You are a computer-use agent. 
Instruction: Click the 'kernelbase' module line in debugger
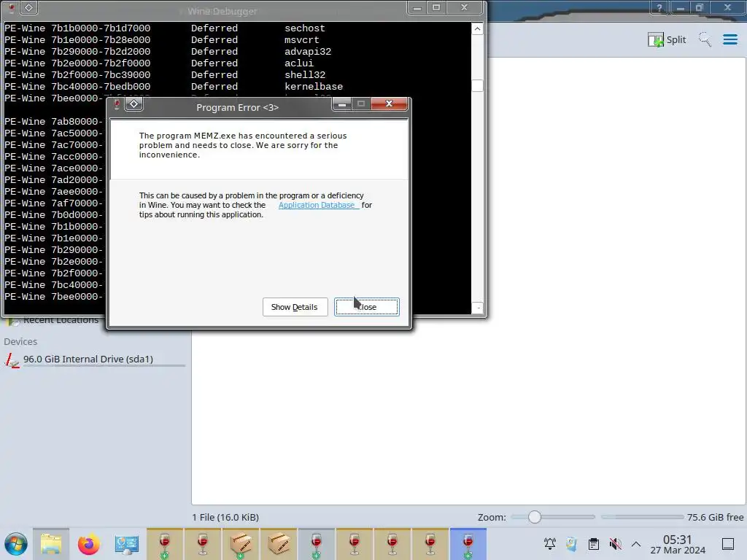[174, 87]
